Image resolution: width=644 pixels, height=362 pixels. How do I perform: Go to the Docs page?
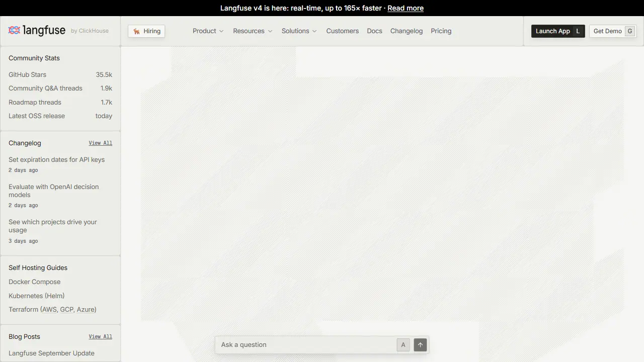(x=374, y=31)
